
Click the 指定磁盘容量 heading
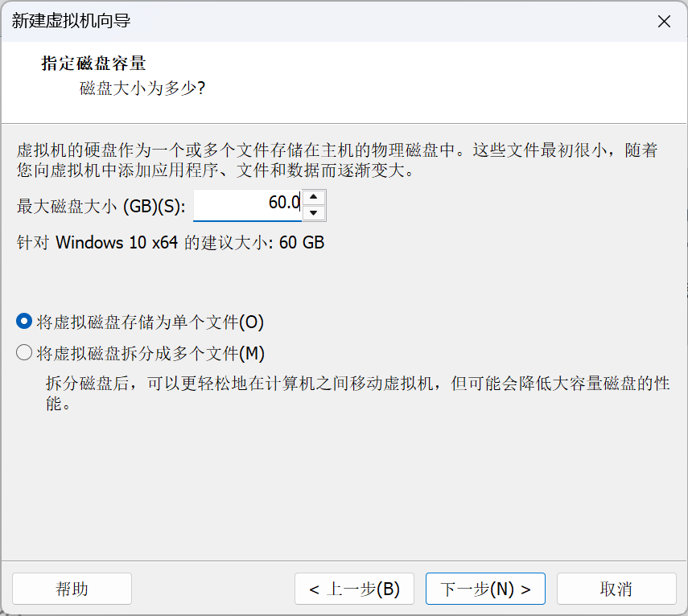click(x=93, y=64)
